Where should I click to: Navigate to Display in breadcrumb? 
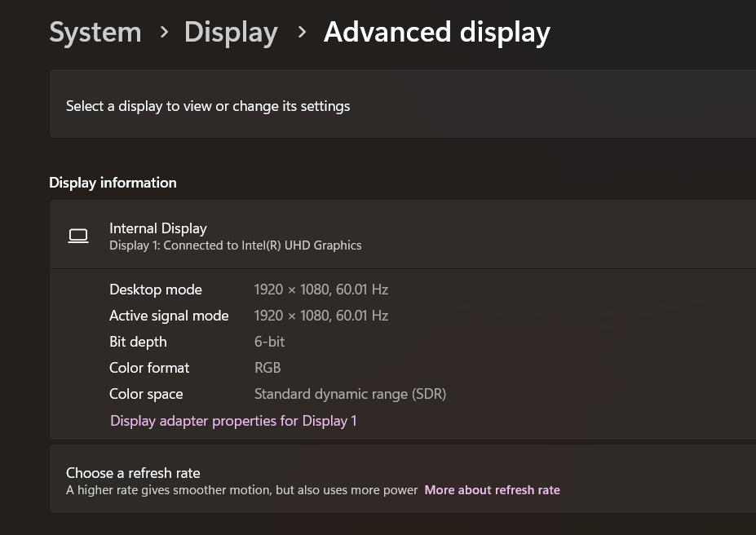click(231, 33)
